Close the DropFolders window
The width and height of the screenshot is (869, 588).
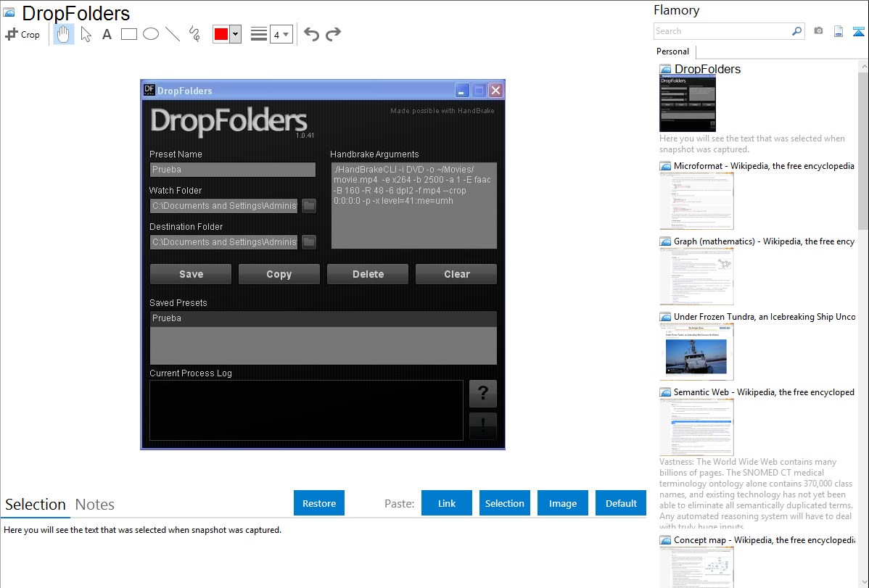(495, 91)
